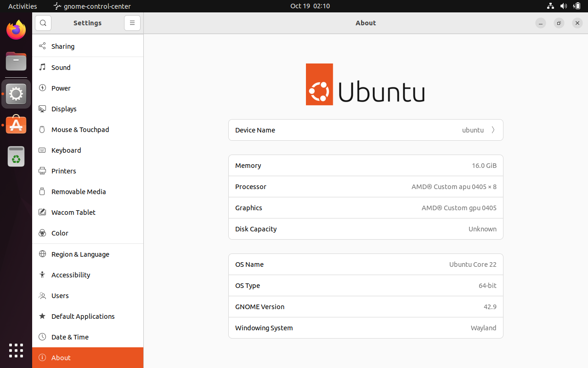Click the OS Type value 64-bit
588x368 pixels.
pos(487,286)
